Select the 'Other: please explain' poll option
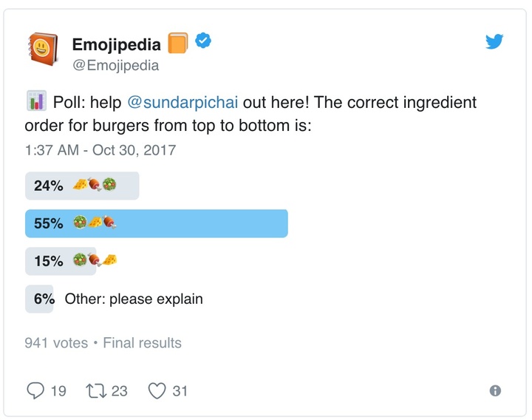Viewport: 532px width, 420px height. tap(114, 299)
